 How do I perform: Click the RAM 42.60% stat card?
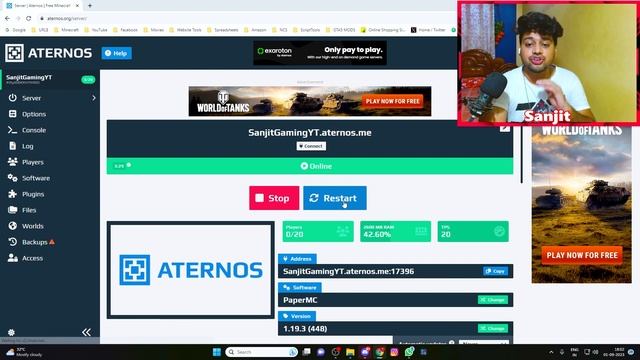pyautogui.click(x=395, y=231)
